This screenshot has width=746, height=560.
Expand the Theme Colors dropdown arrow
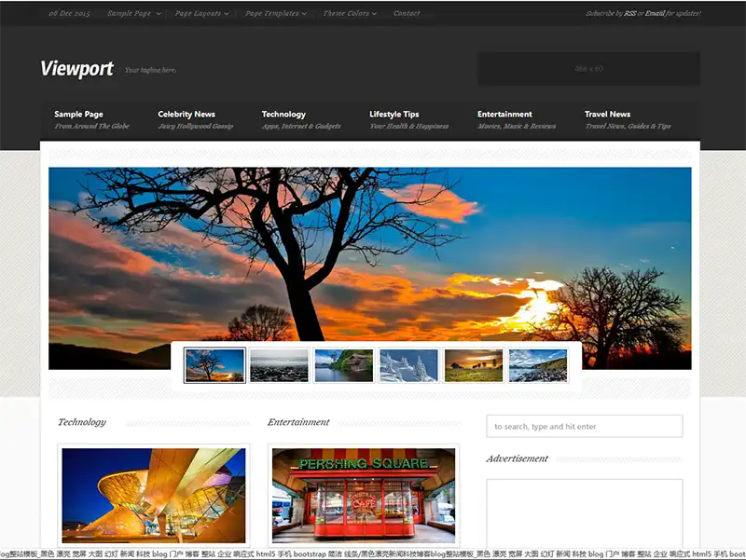coord(374,14)
